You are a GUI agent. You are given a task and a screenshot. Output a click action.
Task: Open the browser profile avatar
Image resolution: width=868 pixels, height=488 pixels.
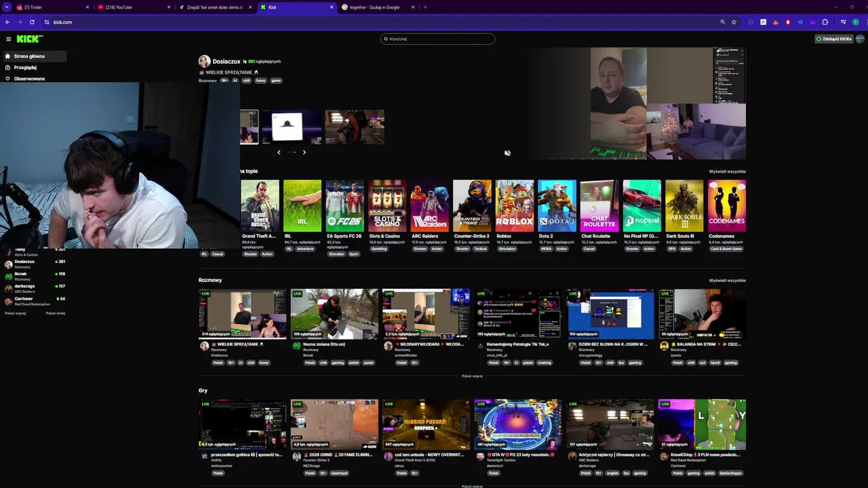[x=855, y=22]
